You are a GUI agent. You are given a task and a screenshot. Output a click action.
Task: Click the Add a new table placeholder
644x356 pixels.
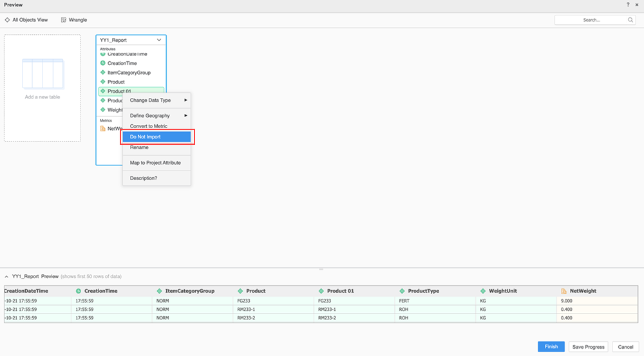[x=43, y=88]
